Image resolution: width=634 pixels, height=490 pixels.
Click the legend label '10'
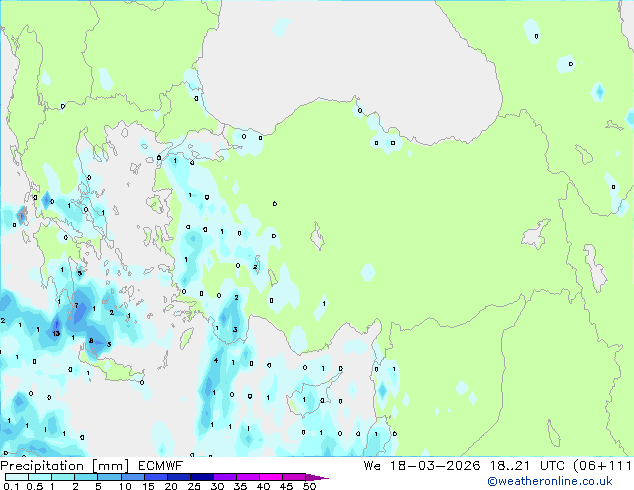[125, 486]
